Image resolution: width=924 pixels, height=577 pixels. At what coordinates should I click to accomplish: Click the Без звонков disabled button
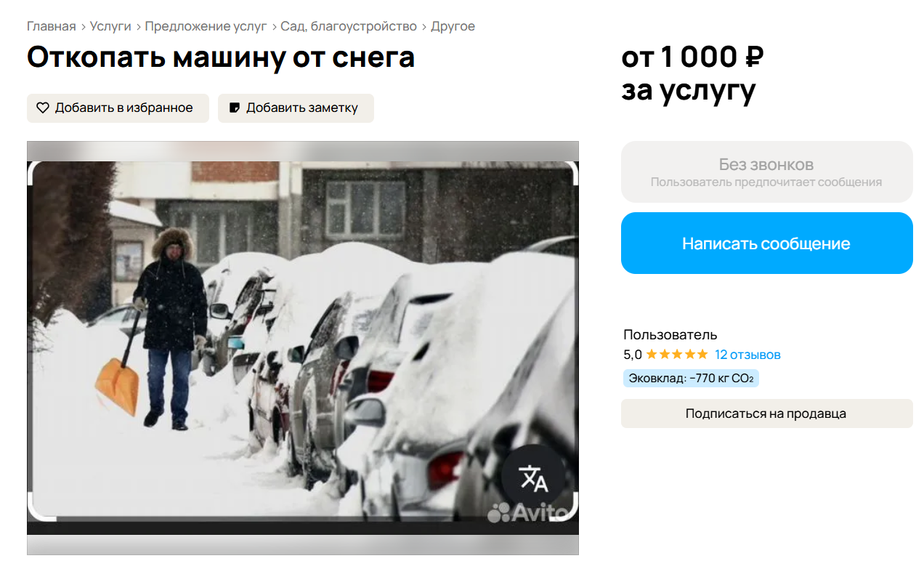pos(766,172)
